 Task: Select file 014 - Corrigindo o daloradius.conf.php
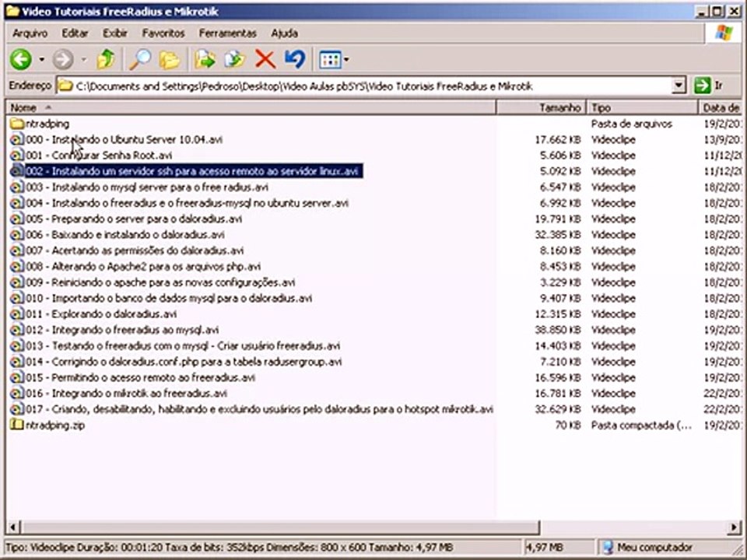[184, 362]
